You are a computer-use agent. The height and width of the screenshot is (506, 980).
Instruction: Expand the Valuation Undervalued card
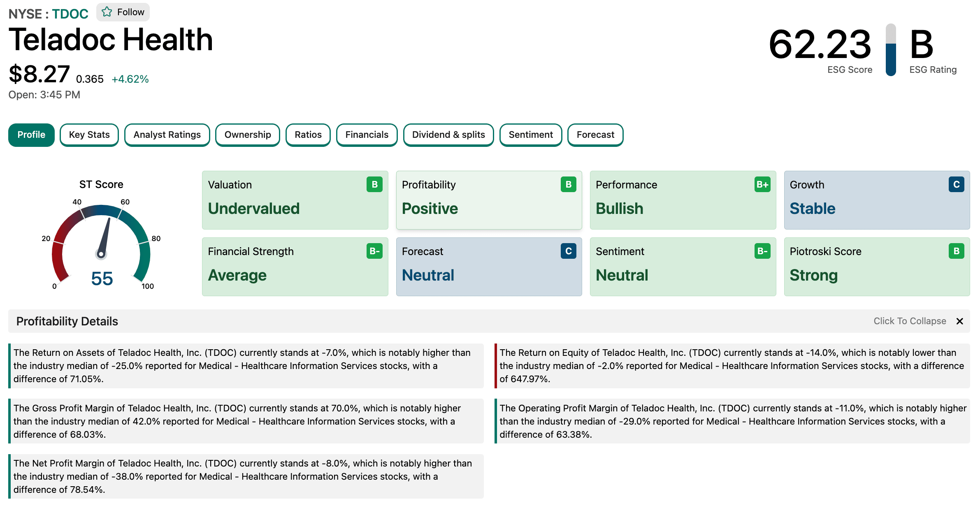(295, 200)
